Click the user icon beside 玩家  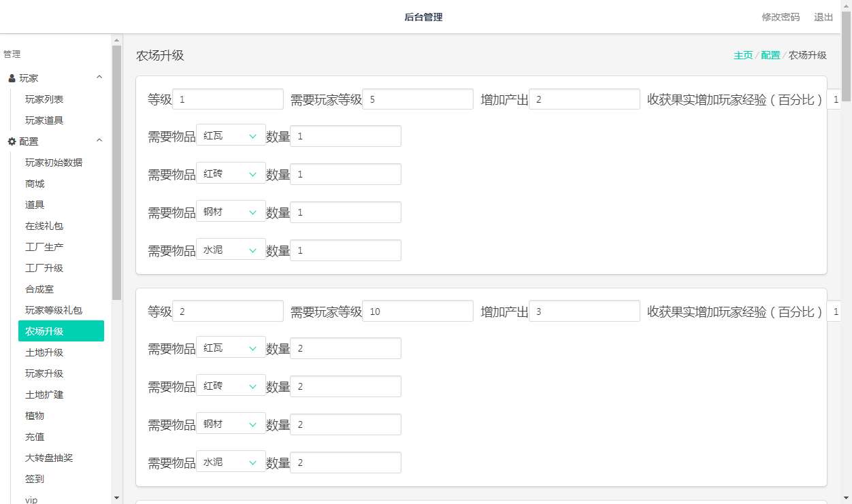[12, 78]
